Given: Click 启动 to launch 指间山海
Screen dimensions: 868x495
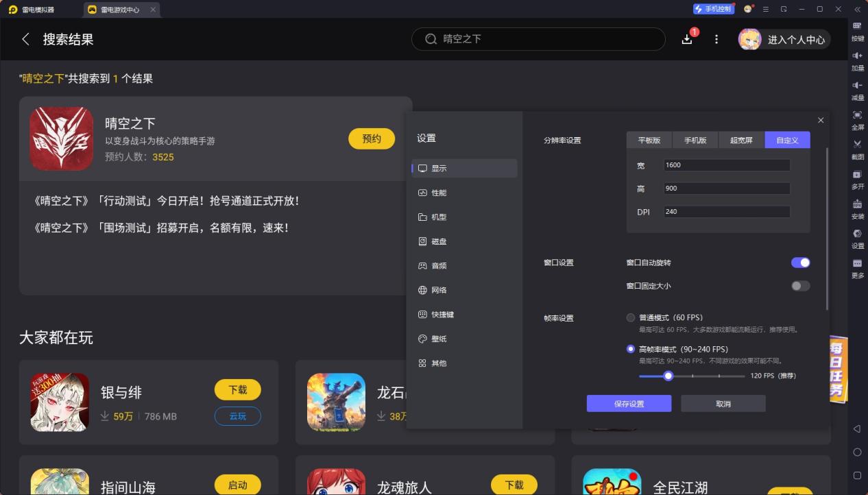Looking at the screenshot, I should pos(238,485).
